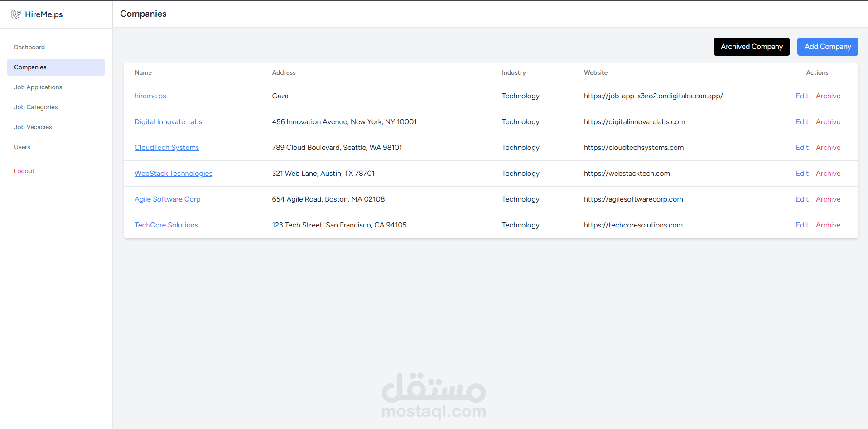
Task: Navigate to Job Vacacies
Action: pyautogui.click(x=33, y=127)
